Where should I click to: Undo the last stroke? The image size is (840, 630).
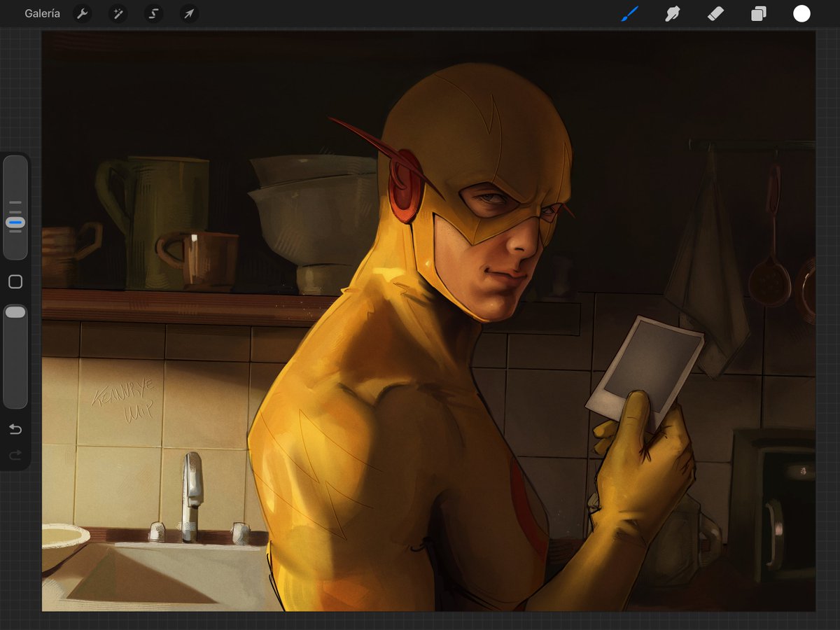(15, 429)
